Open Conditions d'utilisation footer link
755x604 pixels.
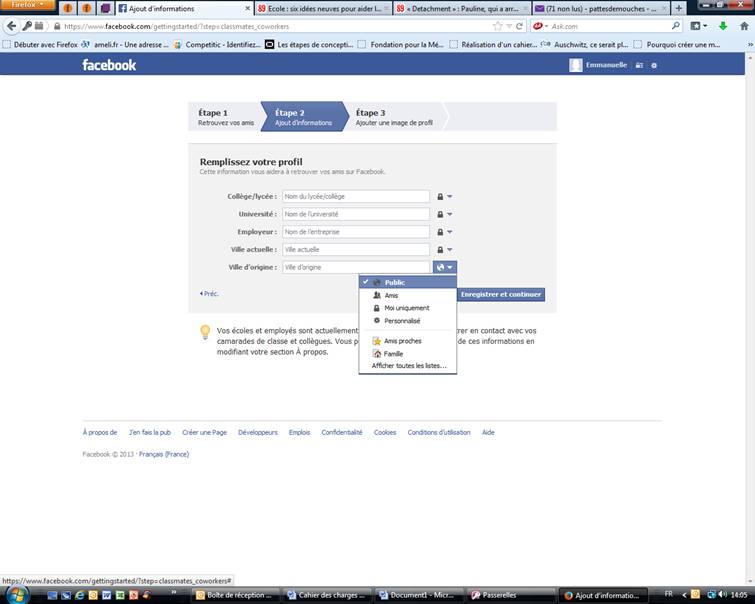click(x=439, y=433)
